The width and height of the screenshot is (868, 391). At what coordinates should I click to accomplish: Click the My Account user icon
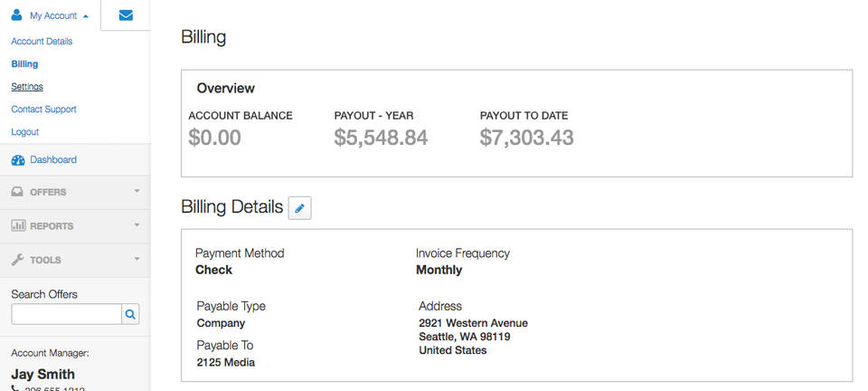point(17,15)
